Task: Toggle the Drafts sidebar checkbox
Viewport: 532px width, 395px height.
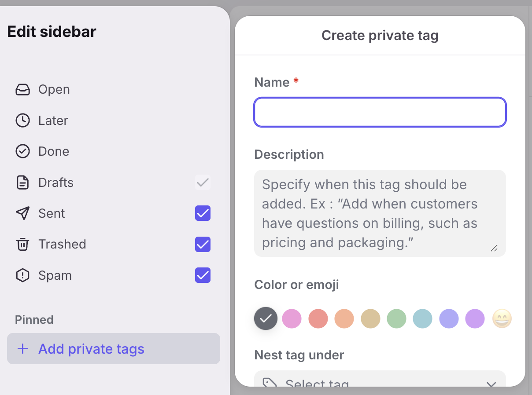Action: (203, 183)
